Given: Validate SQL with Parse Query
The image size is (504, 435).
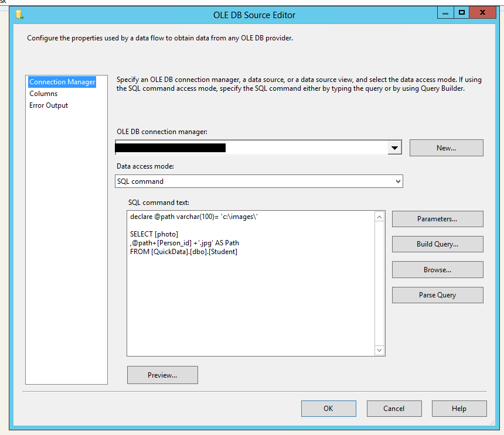Looking at the screenshot, I should [x=437, y=295].
